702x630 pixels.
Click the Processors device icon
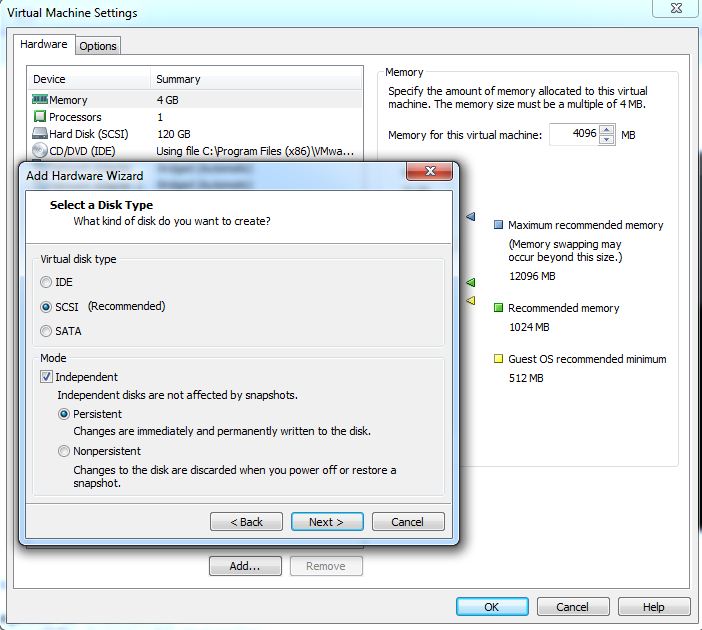pos(40,117)
